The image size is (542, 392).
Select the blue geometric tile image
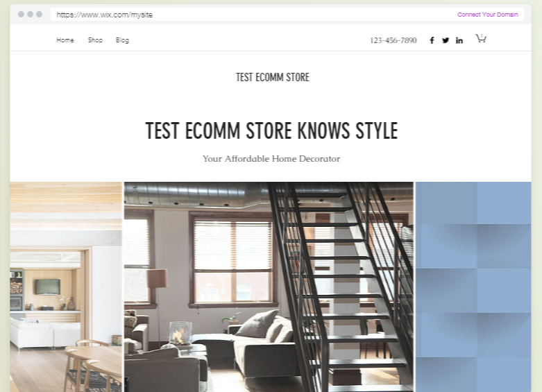[x=473, y=287]
